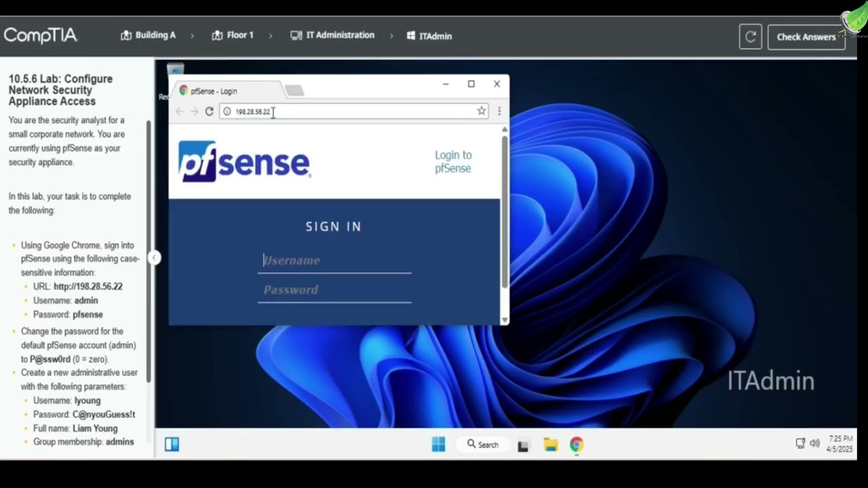
Task: Open the Floor 1 breadcrumb
Action: [233, 35]
